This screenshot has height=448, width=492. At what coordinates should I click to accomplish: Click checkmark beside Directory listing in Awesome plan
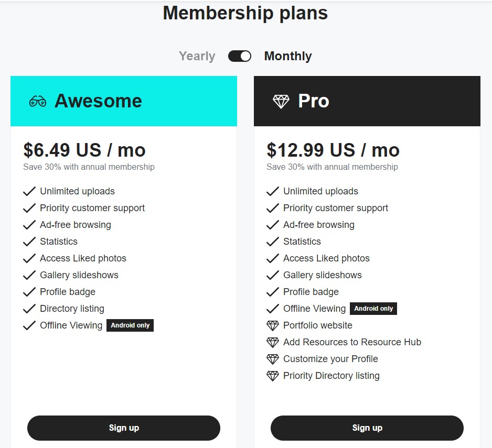[x=29, y=309]
